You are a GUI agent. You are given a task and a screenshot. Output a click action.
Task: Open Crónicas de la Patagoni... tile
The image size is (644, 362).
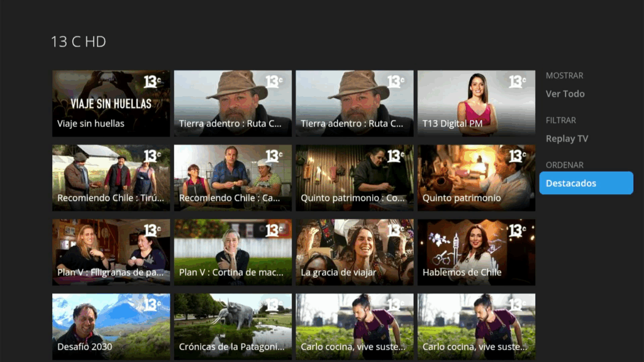233,327
